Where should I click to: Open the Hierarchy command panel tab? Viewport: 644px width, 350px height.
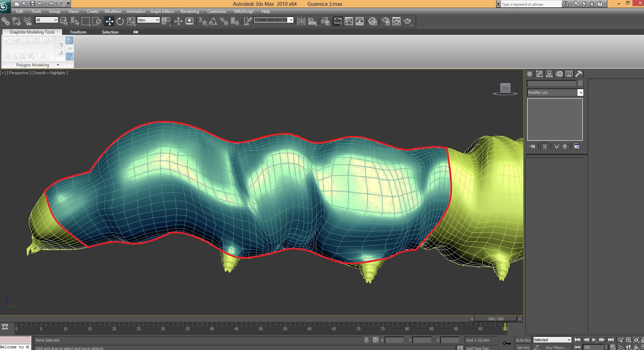(x=549, y=74)
